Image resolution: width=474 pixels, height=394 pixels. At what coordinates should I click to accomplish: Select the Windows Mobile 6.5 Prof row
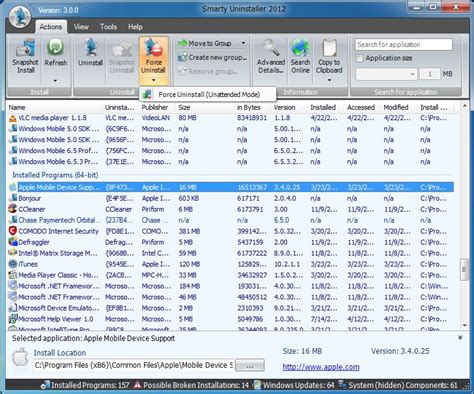[x=231, y=151]
